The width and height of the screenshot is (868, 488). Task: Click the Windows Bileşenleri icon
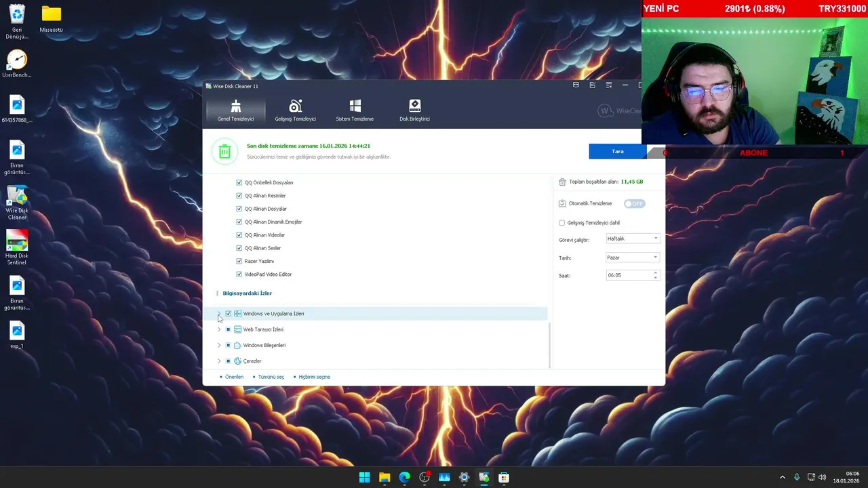point(237,345)
